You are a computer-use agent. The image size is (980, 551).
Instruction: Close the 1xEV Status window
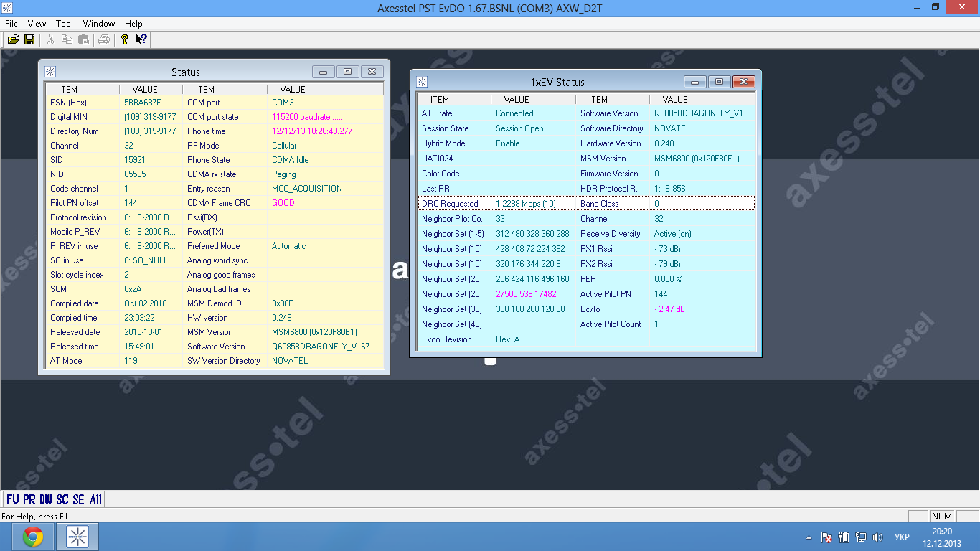[743, 82]
